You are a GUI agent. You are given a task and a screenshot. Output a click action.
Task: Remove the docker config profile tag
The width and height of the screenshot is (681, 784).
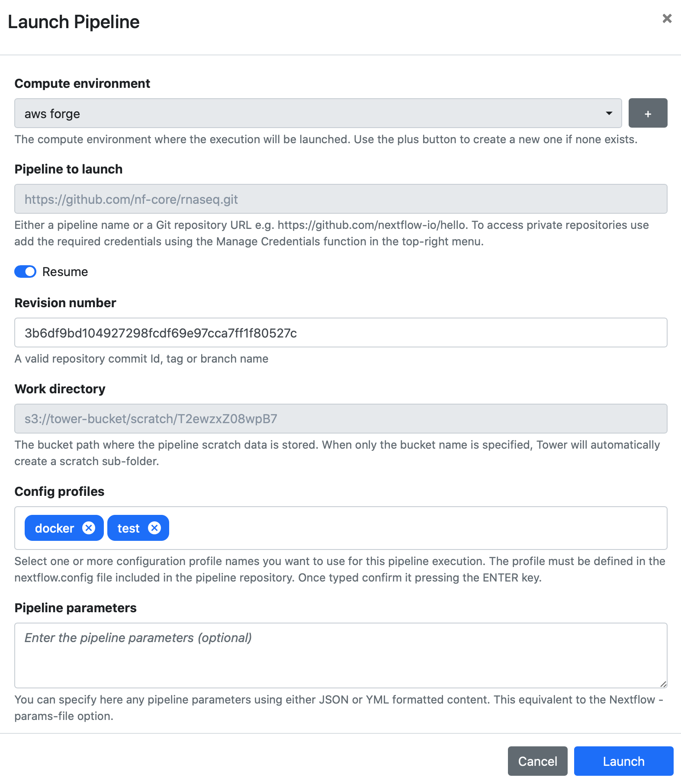(89, 528)
